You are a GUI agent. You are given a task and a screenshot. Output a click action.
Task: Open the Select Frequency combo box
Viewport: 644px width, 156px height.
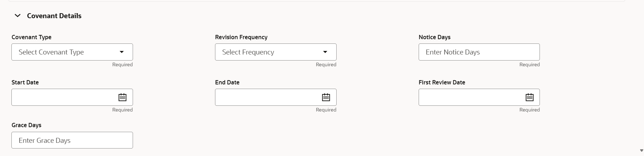pyautogui.click(x=276, y=52)
